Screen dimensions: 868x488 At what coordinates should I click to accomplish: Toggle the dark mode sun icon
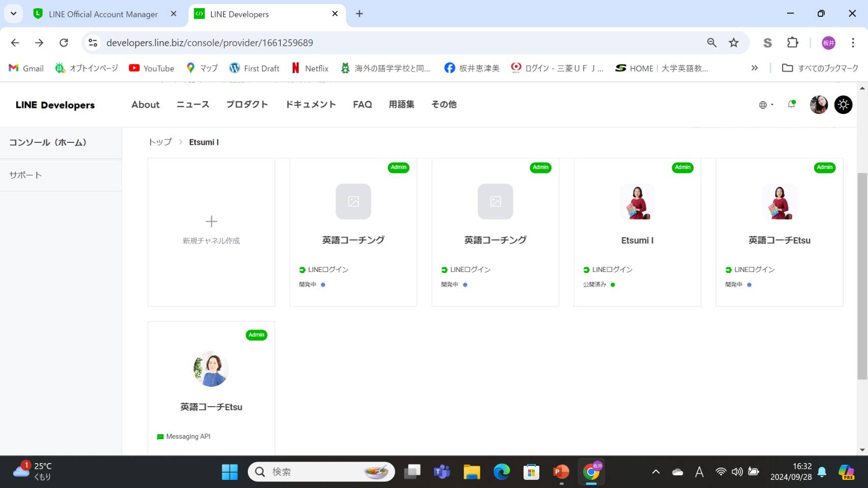coord(843,105)
